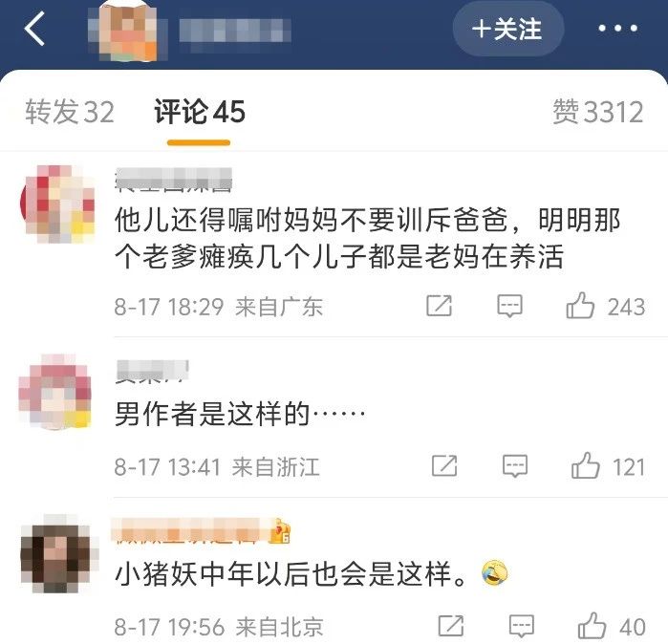
Task: Go back using the arrow icon
Action: pos(34,29)
